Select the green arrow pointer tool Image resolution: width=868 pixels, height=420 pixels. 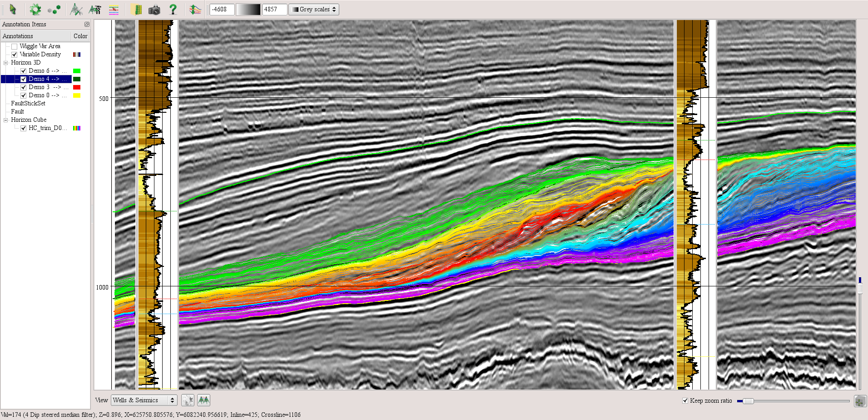(13, 9)
